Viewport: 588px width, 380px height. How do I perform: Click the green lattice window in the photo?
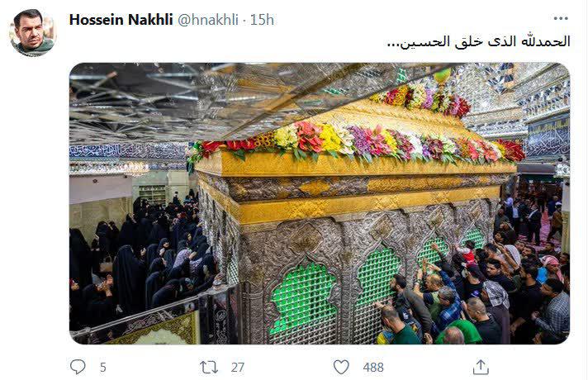[303, 298]
